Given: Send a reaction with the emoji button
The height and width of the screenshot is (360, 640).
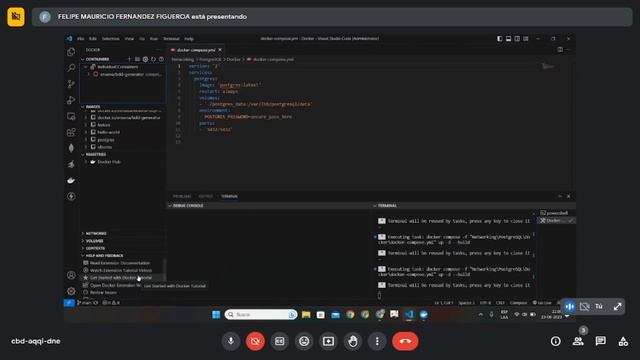Looking at the screenshot, I should [x=304, y=341].
